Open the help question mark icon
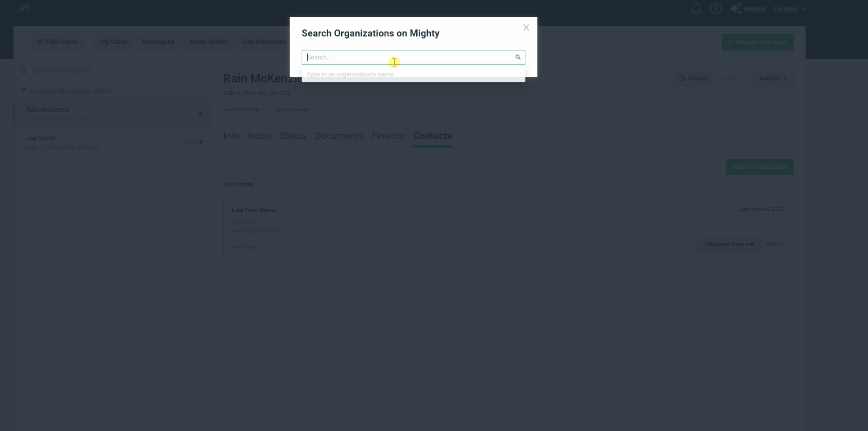This screenshot has width=868, height=431. [x=716, y=8]
